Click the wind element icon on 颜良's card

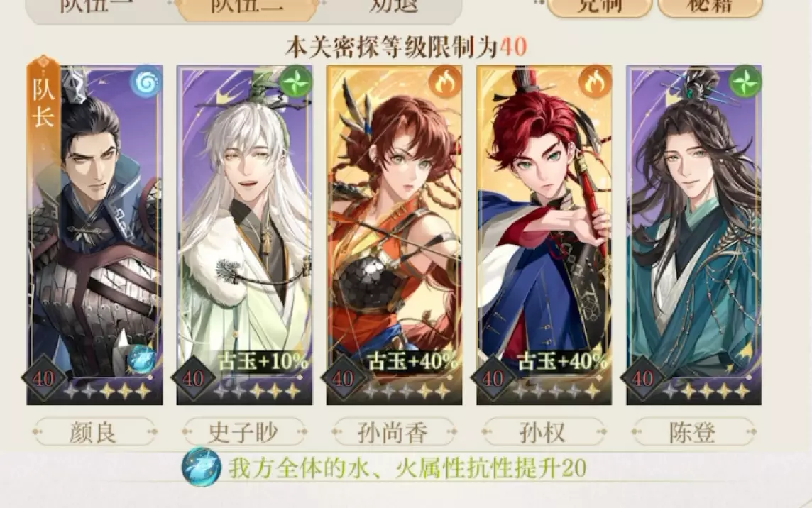pos(146,82)
